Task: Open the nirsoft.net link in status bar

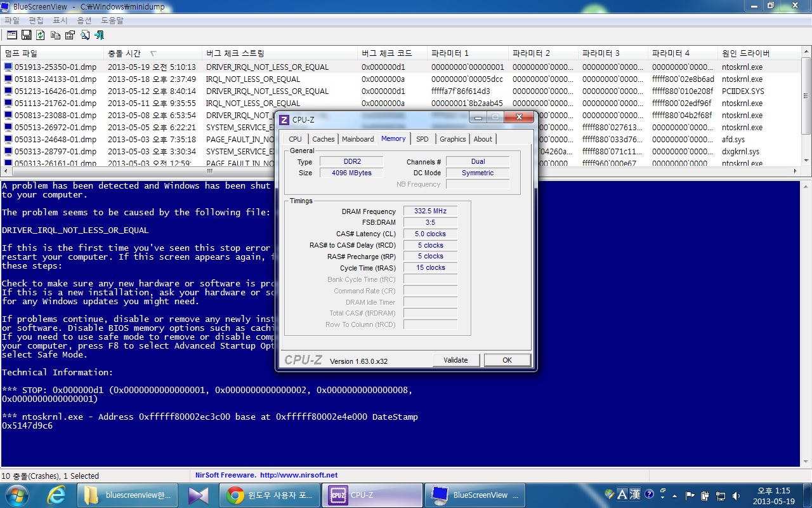Action: [298, 475]
